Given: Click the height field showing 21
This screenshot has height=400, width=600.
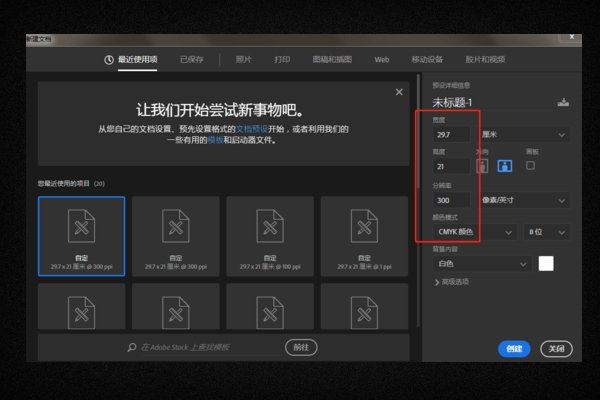Looking at the screenshot, I should (451, 167).
